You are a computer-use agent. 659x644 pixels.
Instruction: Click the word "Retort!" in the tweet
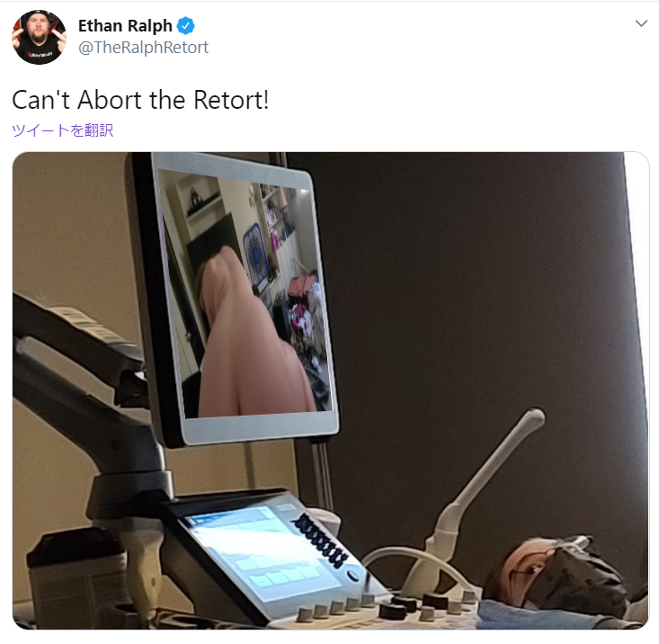[231, 100]
